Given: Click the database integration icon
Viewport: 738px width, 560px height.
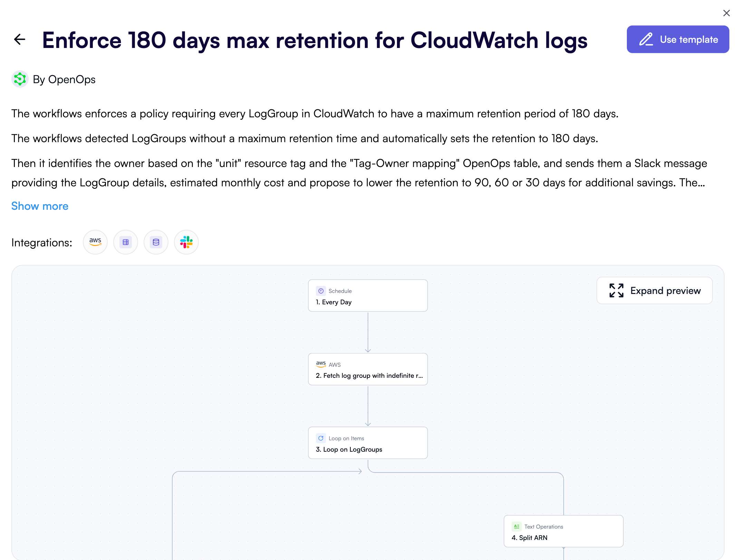Looking at the screenshot, I should tap(156, 242).
